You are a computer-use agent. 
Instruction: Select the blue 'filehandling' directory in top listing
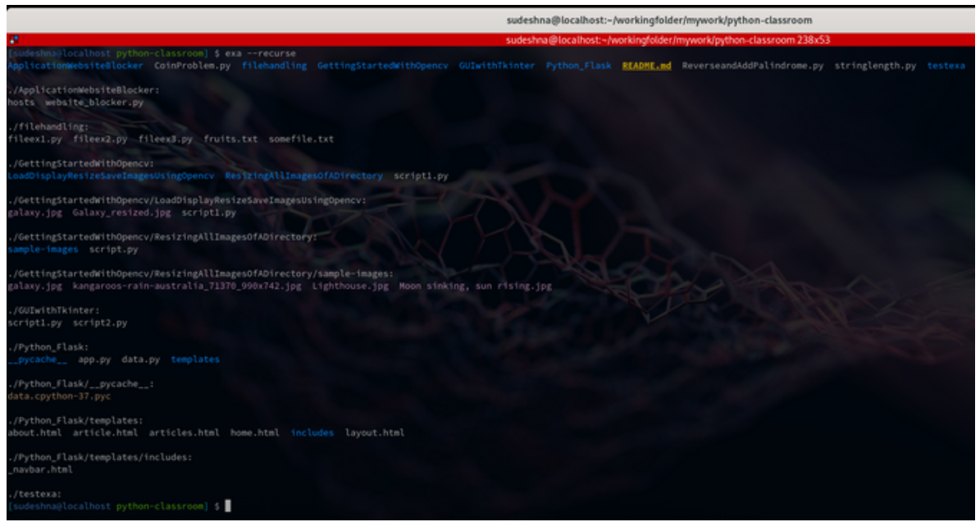(275, 66)
